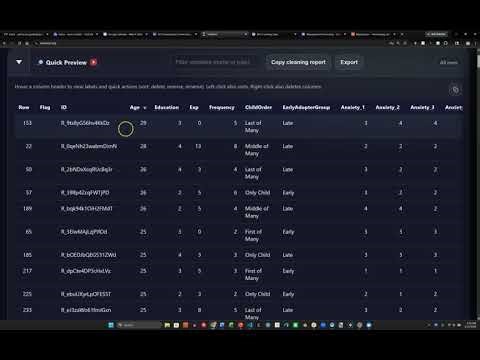
Task: Select row number 153 cell
Action: tap(27, 123)
